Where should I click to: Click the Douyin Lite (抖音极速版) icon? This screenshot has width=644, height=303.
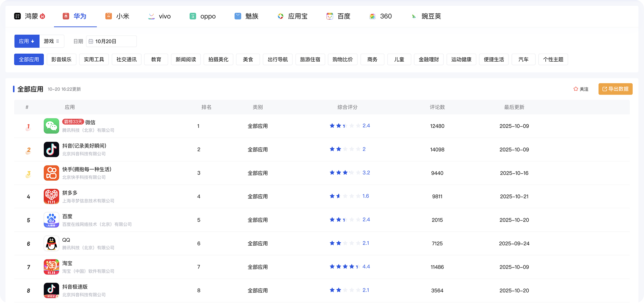click(x=51, y=290)
